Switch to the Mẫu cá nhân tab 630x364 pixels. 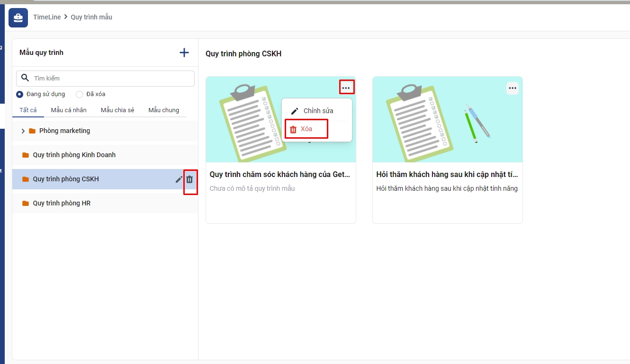[x=69, y=110]
